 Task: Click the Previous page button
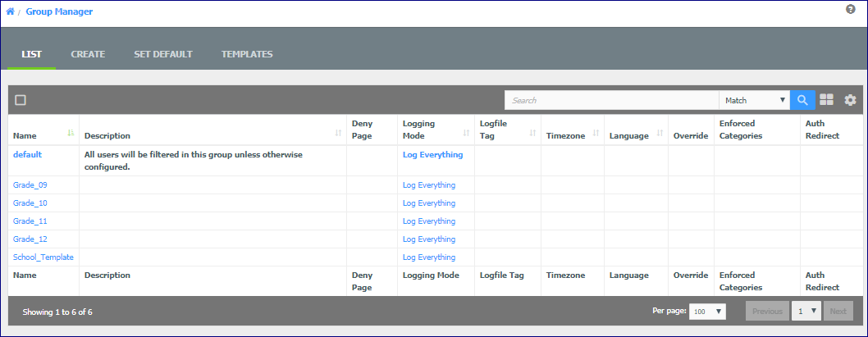pyautogui.click(x=767, y=311)
